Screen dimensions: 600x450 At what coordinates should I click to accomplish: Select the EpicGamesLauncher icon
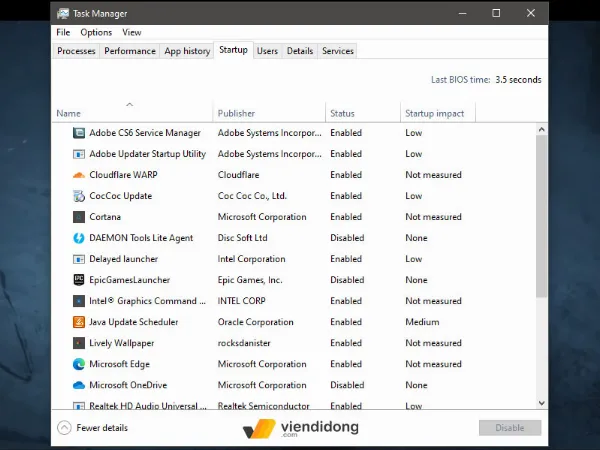[x=80, y=280]
